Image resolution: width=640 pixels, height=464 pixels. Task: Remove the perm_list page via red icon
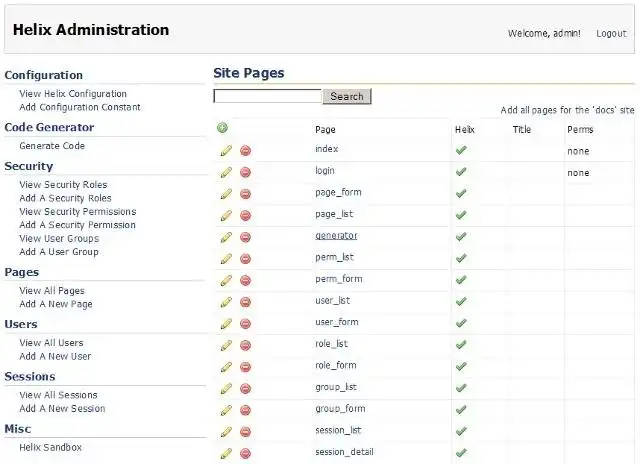[x=245, y=259]
